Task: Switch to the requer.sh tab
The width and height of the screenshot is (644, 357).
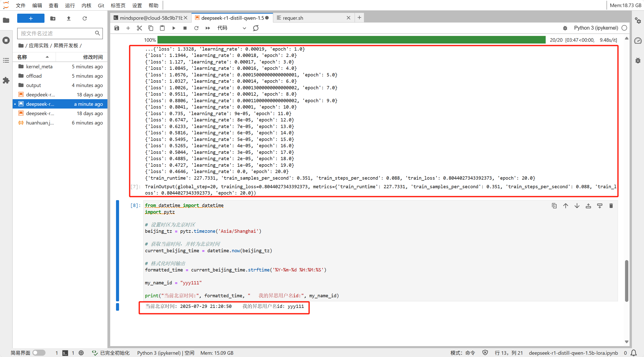Action: [293, 18]
